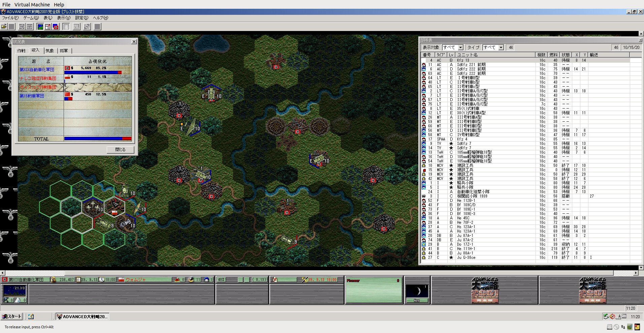Click the 第XIX自動車化軍団 income bar
The height and width of the screenshot is (333, 644).
point(93,72)
